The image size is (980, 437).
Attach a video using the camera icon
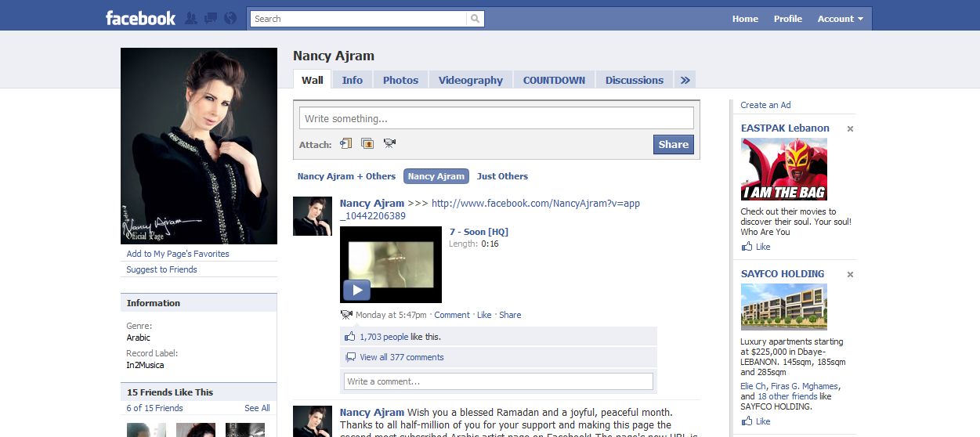coord(389,143)
